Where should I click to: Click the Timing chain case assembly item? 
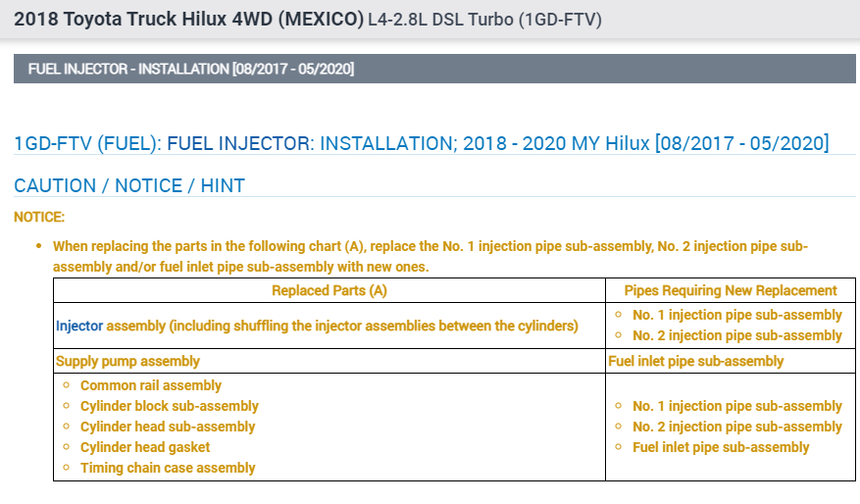point(168,468)
